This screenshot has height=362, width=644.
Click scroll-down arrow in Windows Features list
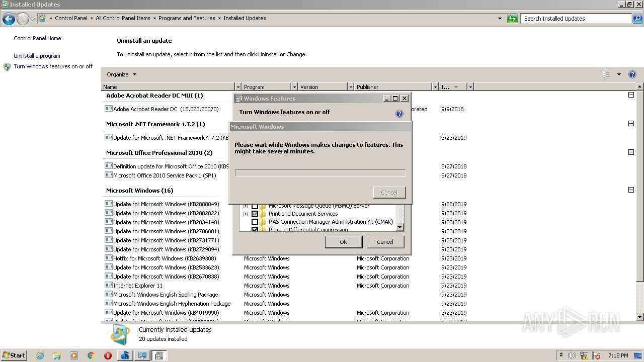399,227
